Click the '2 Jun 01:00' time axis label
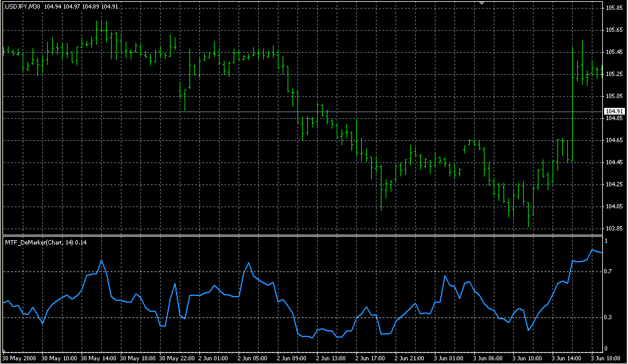Image resolution: width=628 pixels, height=364 pixels. pyautogui.click(x=213, y=358)
